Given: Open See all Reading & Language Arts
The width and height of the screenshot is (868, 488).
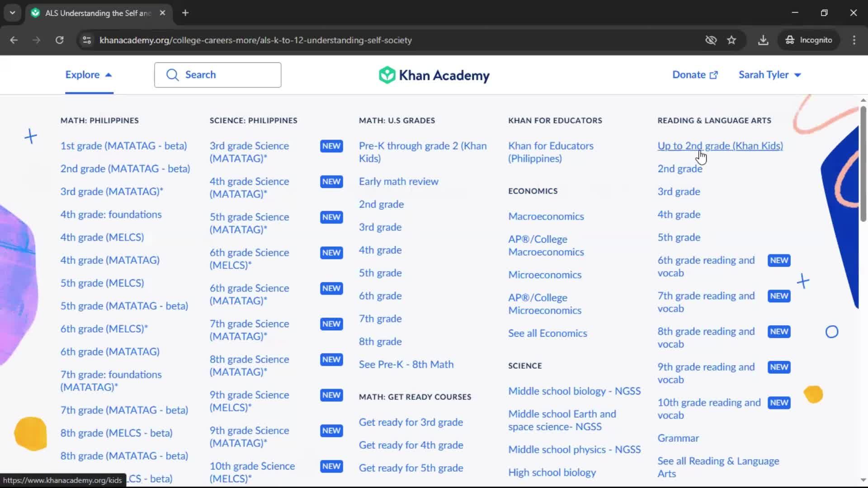Looking at the screenshot, I should [x=718, y=467].
